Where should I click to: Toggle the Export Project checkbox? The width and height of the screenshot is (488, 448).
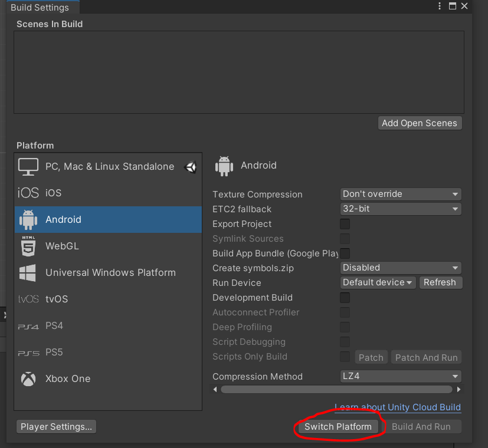(x=345, y=224)
